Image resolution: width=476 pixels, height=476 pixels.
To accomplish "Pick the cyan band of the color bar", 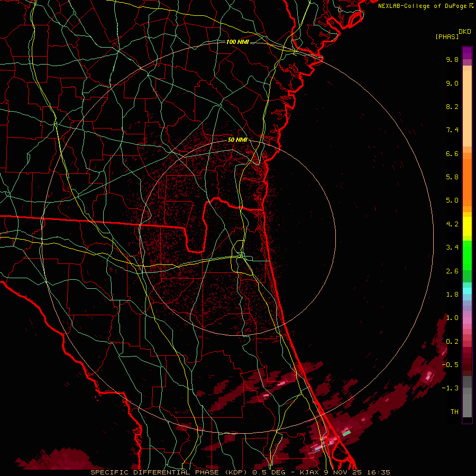I will (x=467, y=291).
